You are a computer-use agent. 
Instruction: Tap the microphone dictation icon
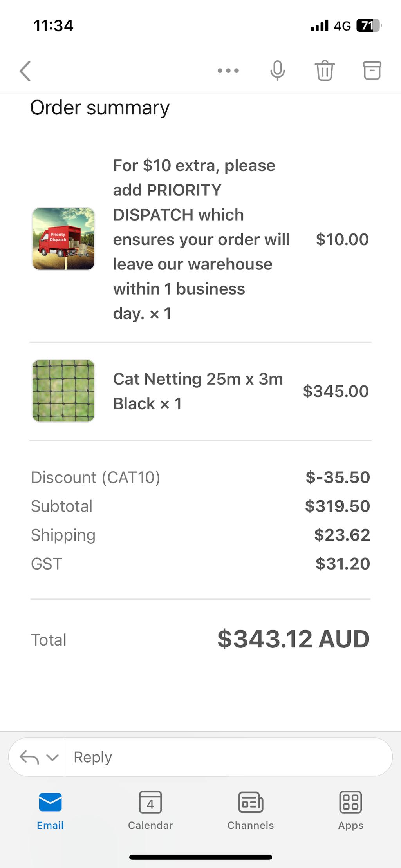tap(277, 71)
